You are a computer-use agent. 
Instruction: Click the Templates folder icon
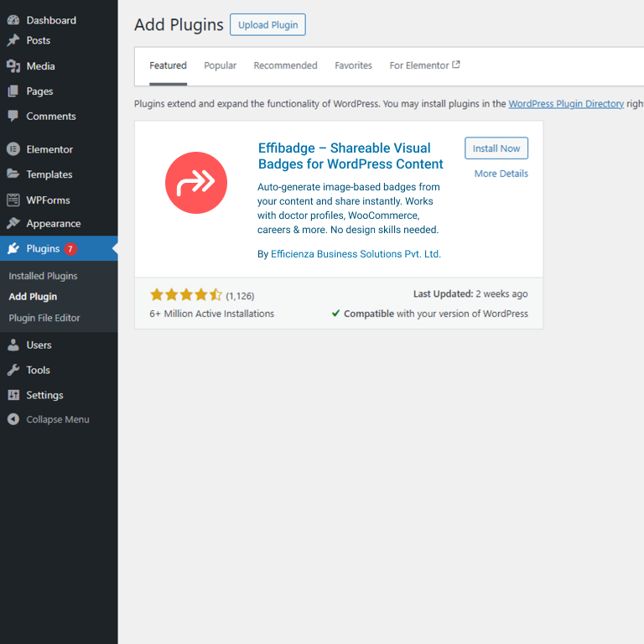pyautogui.click(x=13, y=174)
